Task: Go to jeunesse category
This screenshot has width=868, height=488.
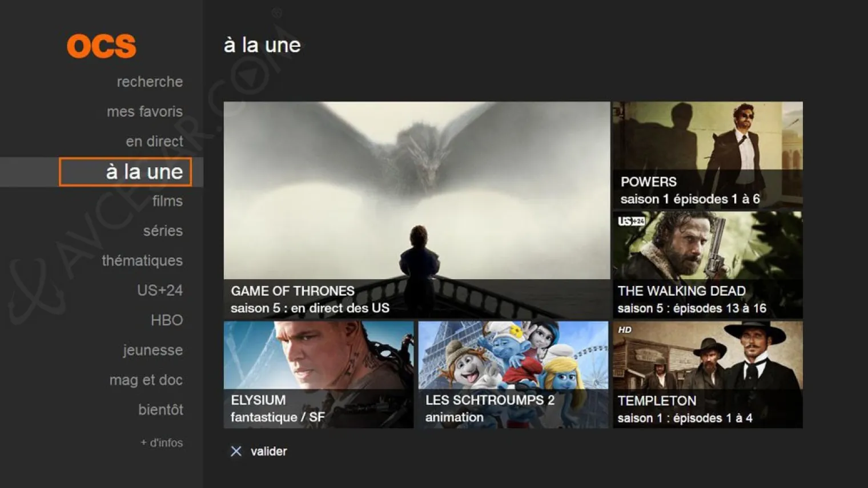Action: [x=153, y=350]
